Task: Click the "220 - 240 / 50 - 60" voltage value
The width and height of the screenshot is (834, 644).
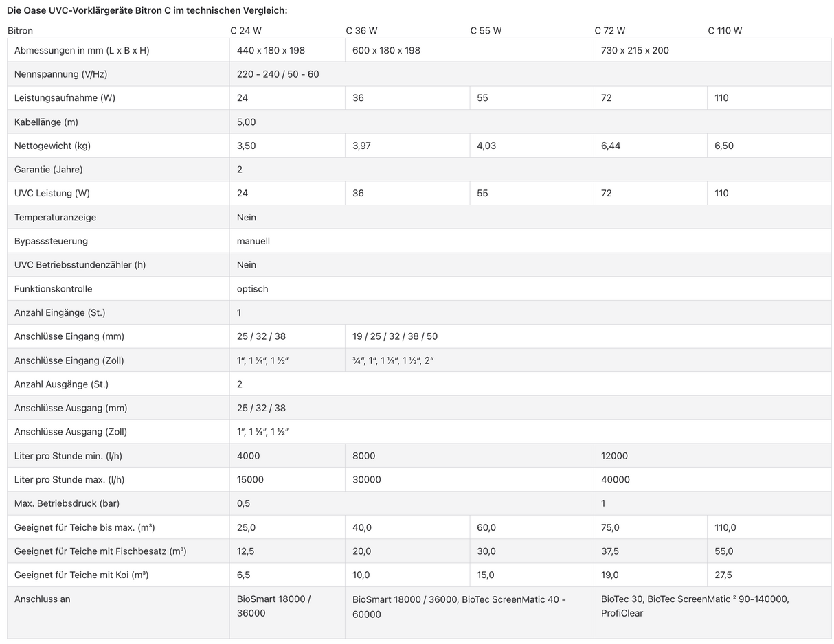Action: [x=278, y=74]
